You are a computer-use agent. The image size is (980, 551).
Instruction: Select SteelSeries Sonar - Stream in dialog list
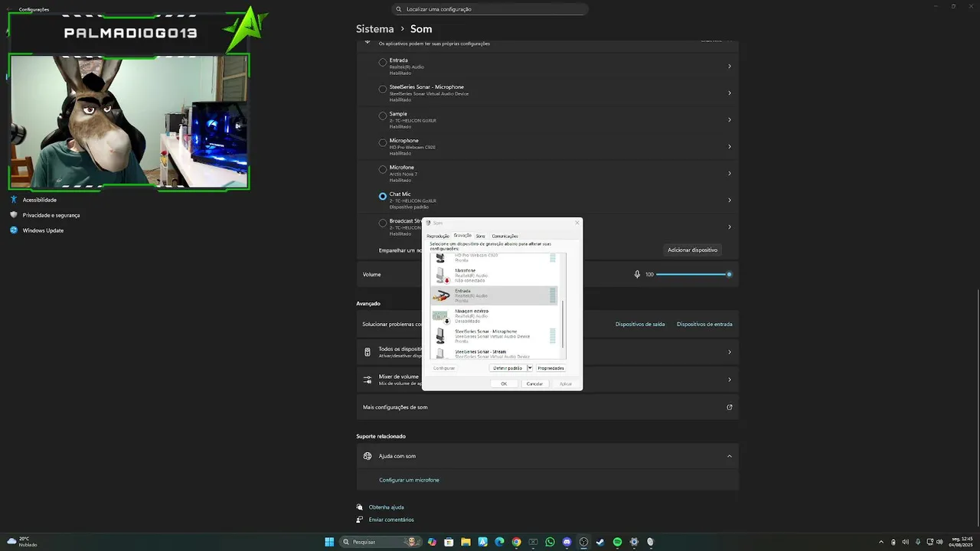(x=494, y=354)
